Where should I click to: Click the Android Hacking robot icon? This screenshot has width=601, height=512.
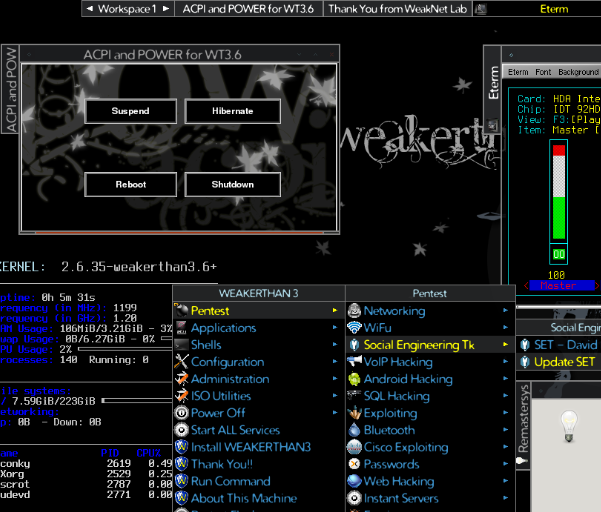coord(354,379)
